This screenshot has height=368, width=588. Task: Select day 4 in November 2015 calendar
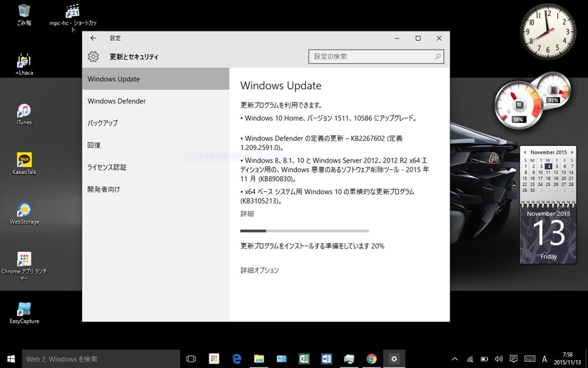[x=548, y=166]
